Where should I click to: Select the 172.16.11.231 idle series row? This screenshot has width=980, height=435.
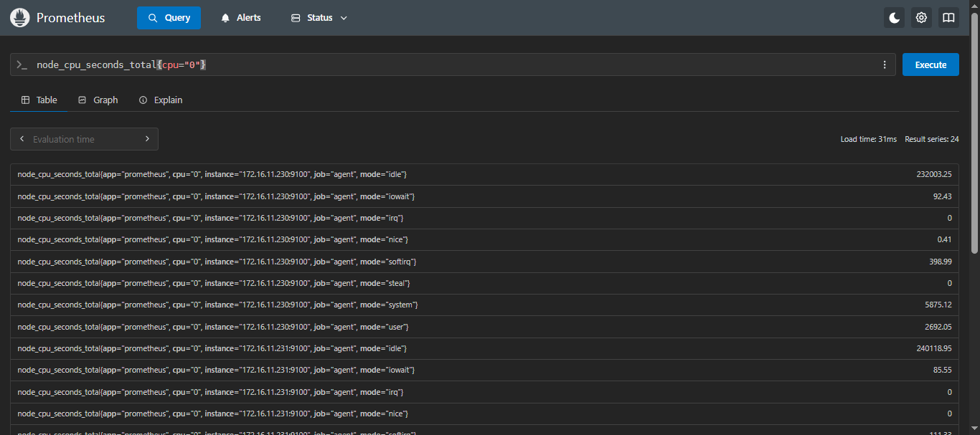click(484, 348)
